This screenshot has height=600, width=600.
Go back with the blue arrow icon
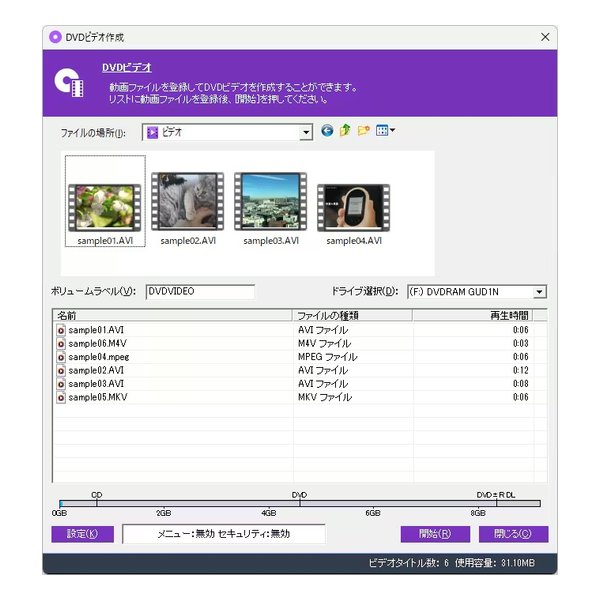coord(327,131)
